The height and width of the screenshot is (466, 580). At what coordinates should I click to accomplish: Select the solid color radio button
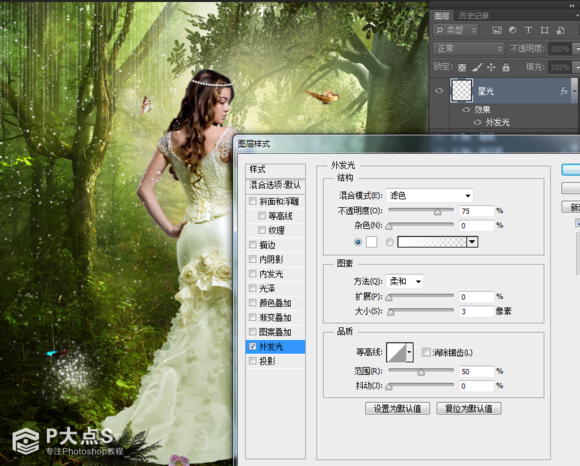[x=358, y=242]
